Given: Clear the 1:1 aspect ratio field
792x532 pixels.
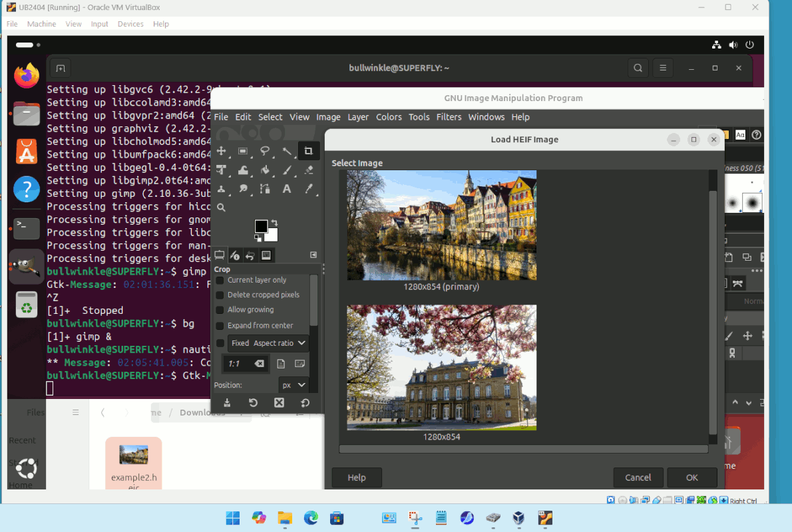Looking at the screenshot, I should coord(259,363).
